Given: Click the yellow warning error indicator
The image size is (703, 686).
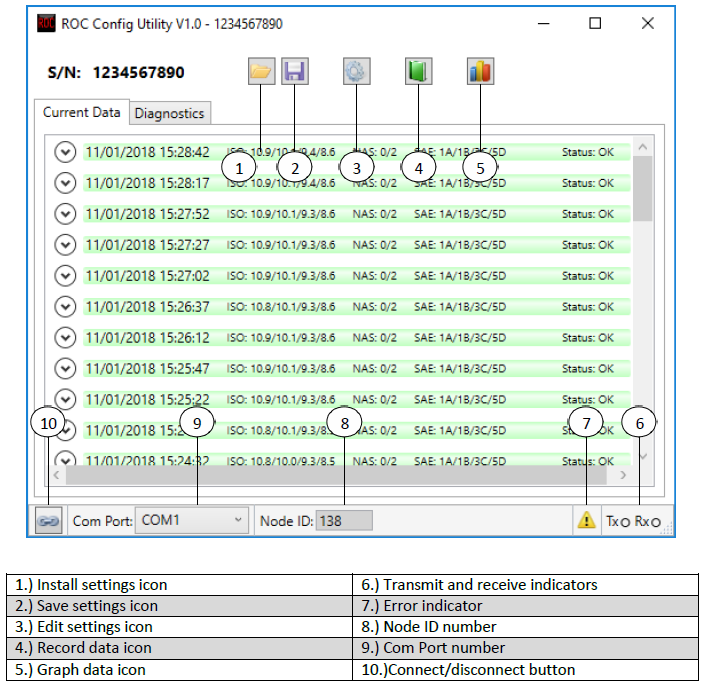Looking at the screenshot, I should (x=586, y=520).
